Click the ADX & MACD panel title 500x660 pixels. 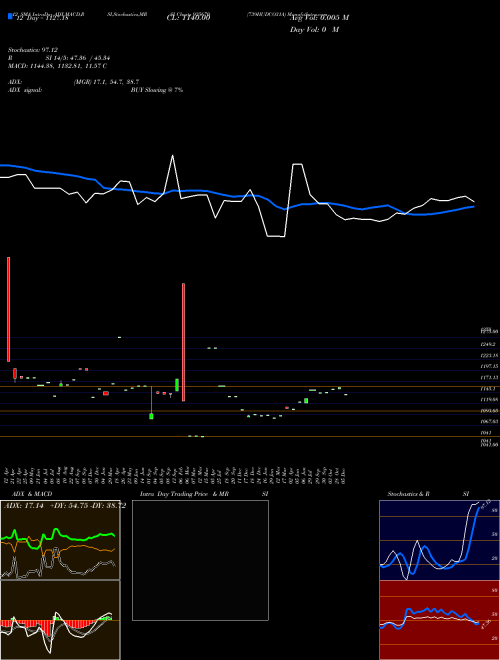(x=32, y=494)
